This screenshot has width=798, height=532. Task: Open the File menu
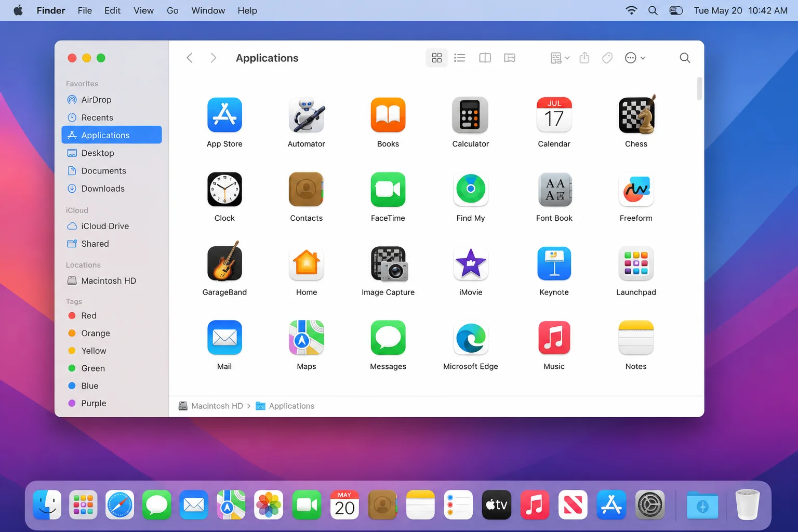coord(85,10)
